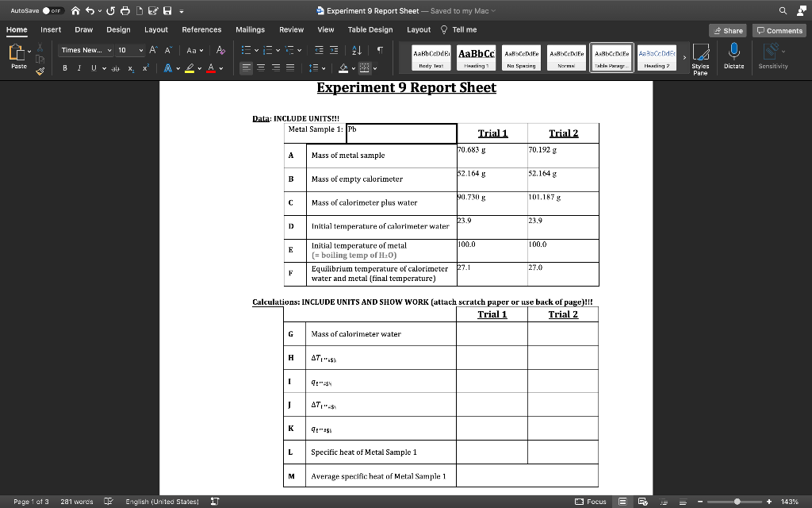The width and height of the screenshot is (812, 508).
Task: Expand numbered list options
Action: click(278, 50)
